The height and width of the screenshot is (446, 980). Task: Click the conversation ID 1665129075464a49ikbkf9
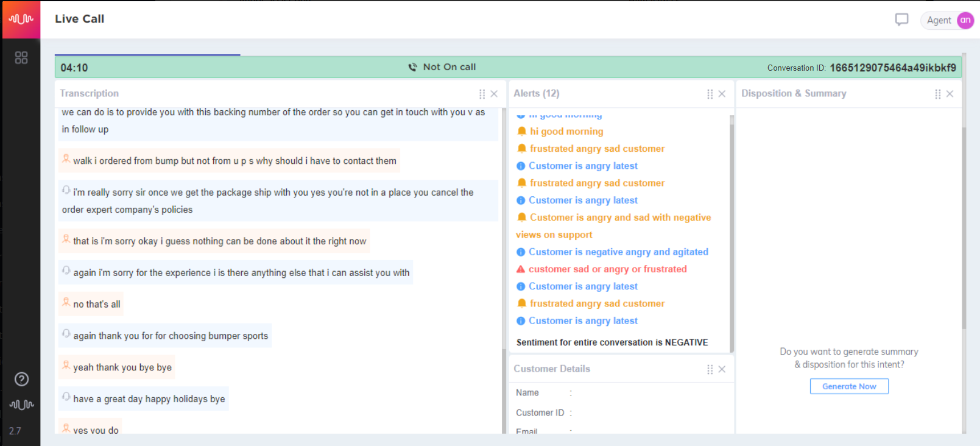point(892,68)
